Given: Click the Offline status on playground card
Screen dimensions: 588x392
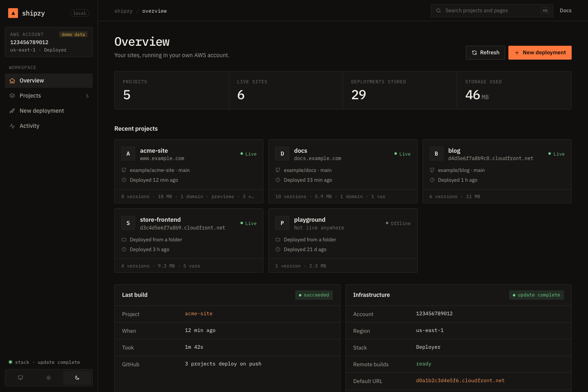Looking at the screenshot, I should coord(398,223).
